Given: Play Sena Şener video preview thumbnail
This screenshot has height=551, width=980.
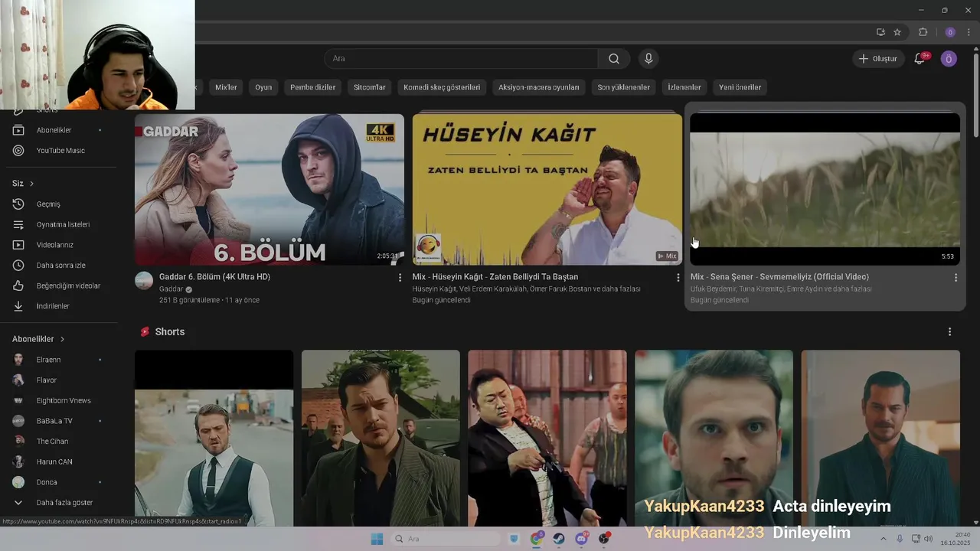Looking at the screenshot, I should [825, 190].
